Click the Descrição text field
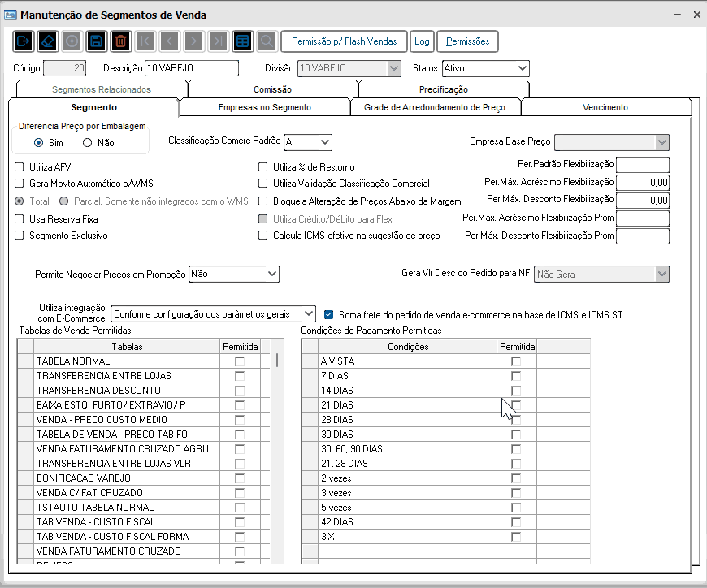 [192, 69]
